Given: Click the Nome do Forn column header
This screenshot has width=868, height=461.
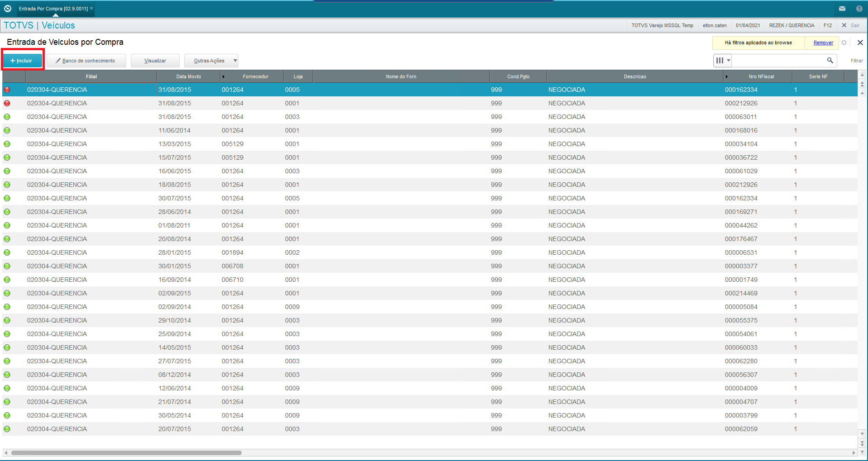Looking at the screenshot, I should point(401,76).
